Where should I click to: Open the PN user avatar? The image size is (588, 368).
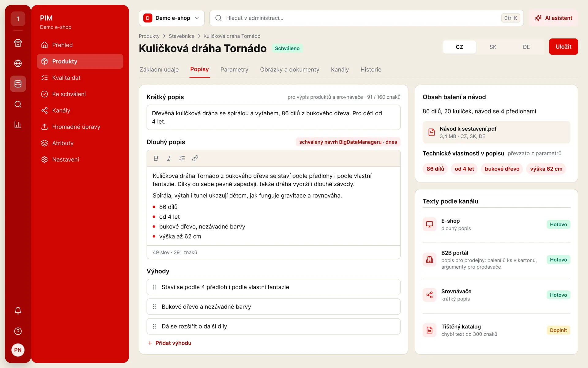tap(18, 350)
